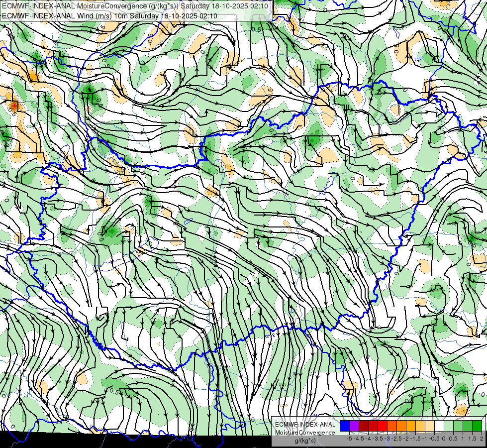Select the white legend swatch (-0.5 to 0)
The image size is (487, 448).
439,426
